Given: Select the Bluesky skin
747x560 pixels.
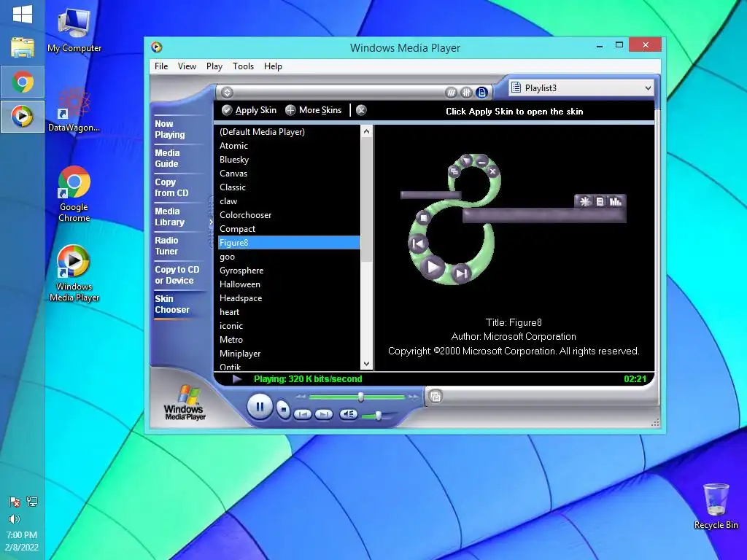Looking at the screenshot, I should tap(289, 160).
